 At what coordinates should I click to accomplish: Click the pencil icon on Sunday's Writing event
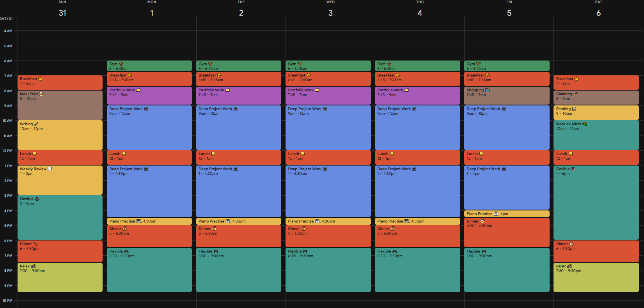[x=36, y=124]
